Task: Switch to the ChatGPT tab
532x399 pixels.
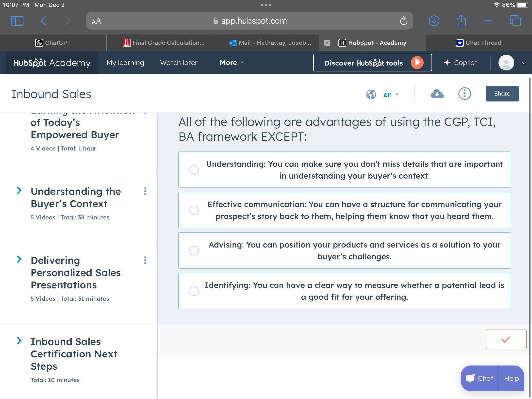Action: 53,43
